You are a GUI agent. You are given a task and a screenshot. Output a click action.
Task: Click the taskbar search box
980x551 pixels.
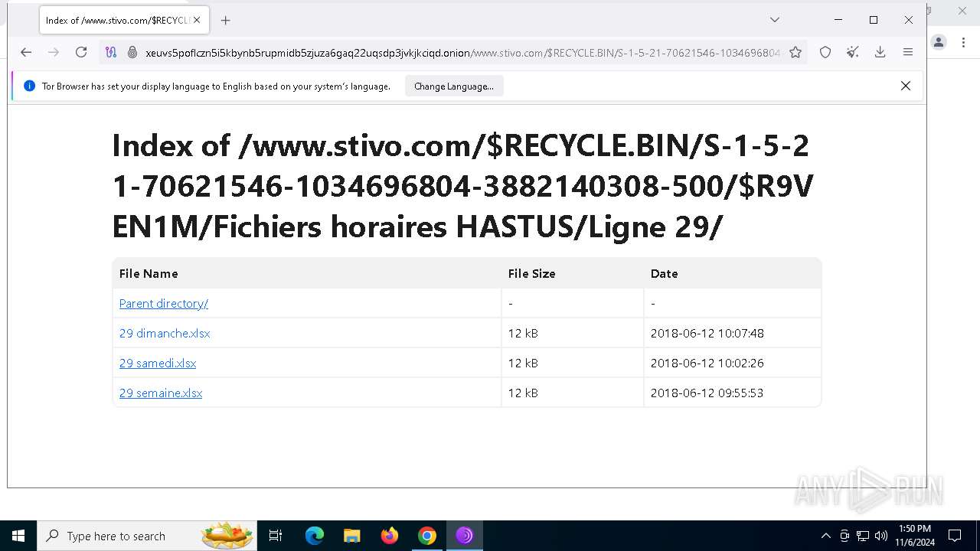click(148, 536)
